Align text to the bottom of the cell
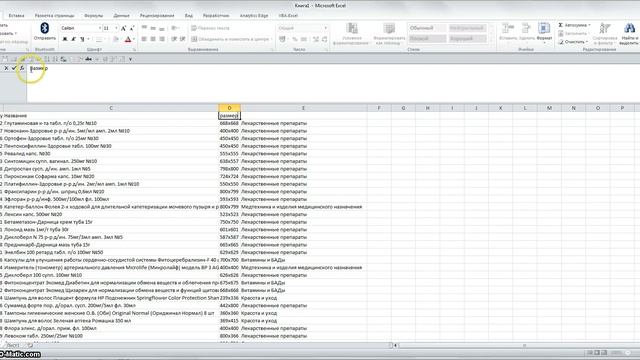Screen dimensions: 640x360 click(162, 28)
